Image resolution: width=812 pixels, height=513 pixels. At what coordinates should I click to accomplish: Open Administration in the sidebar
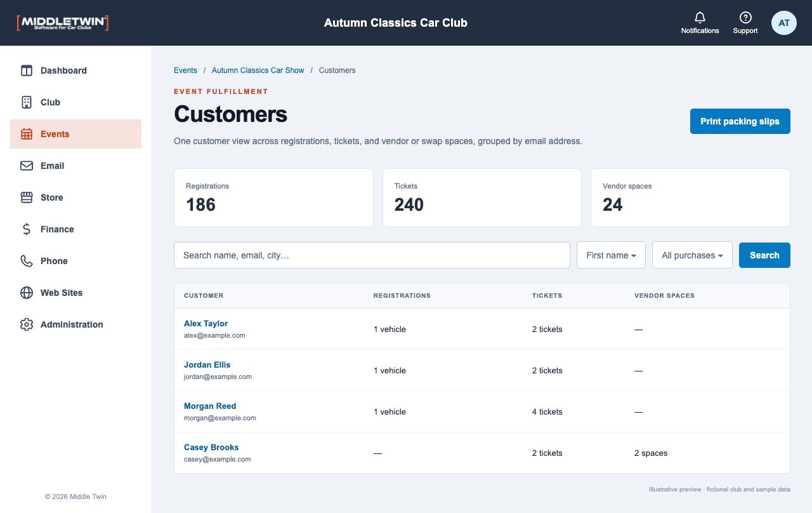(75, 324)
